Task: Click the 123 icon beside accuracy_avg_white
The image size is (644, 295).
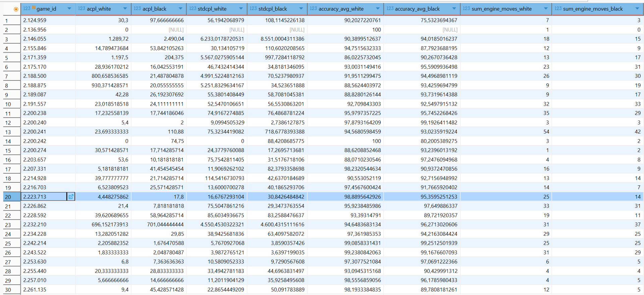Action: [313, 8]
